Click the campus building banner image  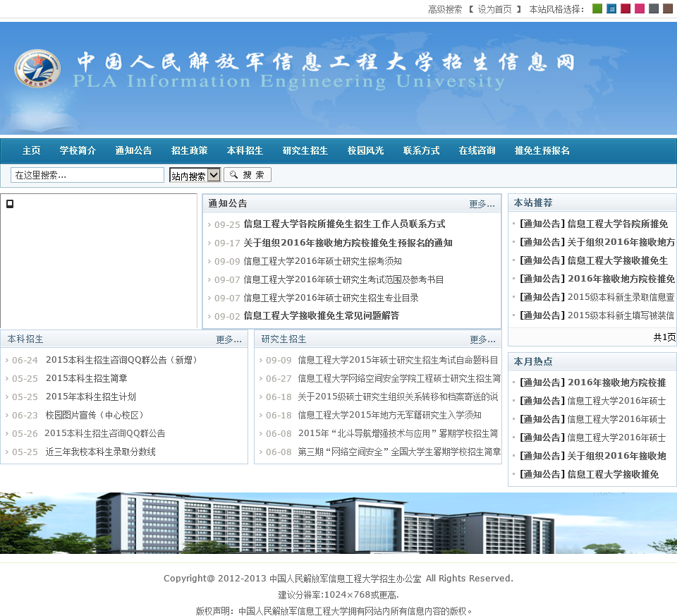[x=338, y=523]
